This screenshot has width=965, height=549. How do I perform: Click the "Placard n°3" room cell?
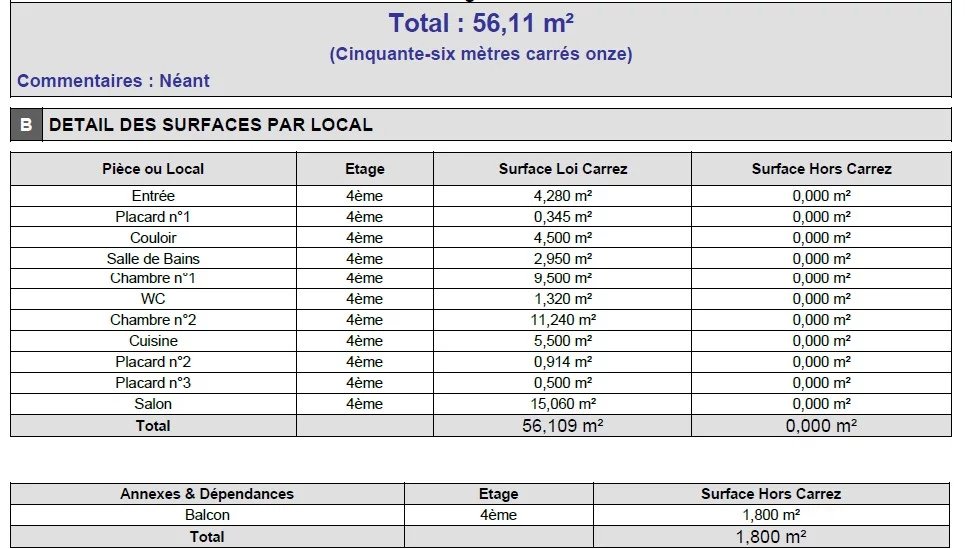pos(153,383)
